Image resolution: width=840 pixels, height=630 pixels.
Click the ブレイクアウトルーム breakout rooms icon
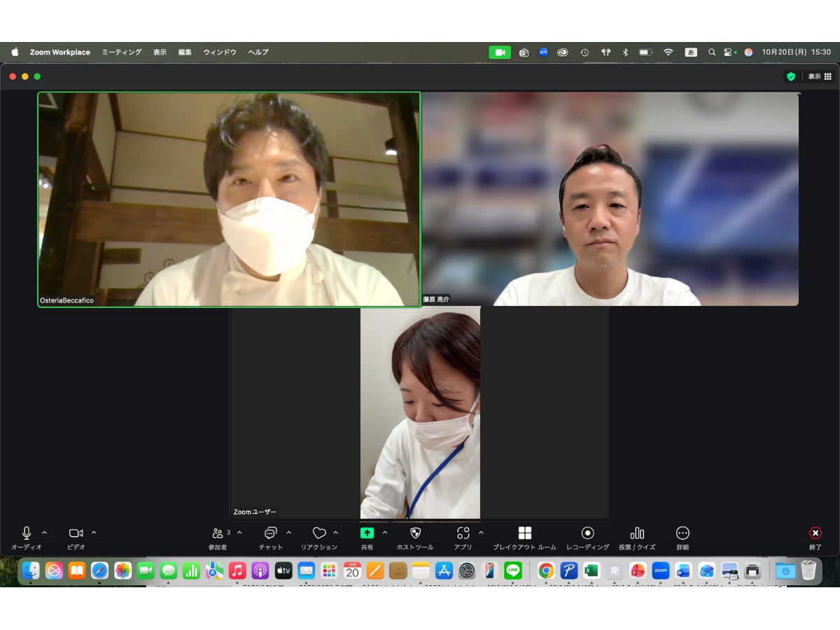coord(524,533)
